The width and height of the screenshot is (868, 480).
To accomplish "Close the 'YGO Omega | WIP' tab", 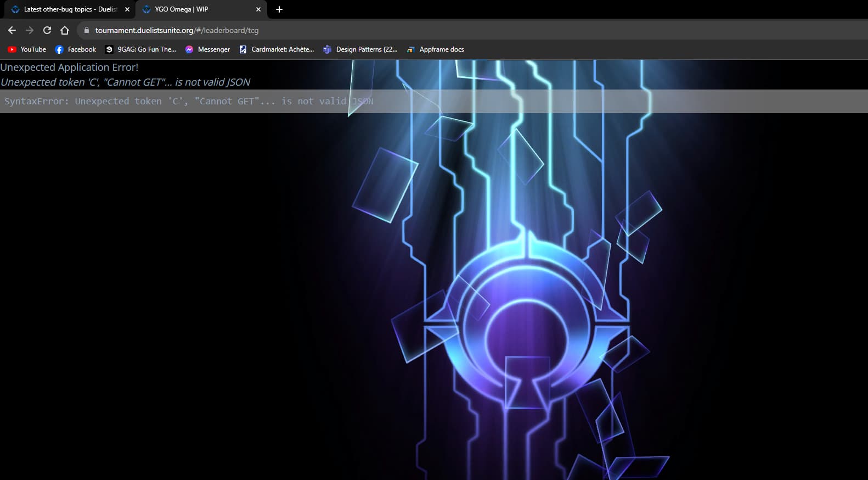I will (x=258, y=9).
